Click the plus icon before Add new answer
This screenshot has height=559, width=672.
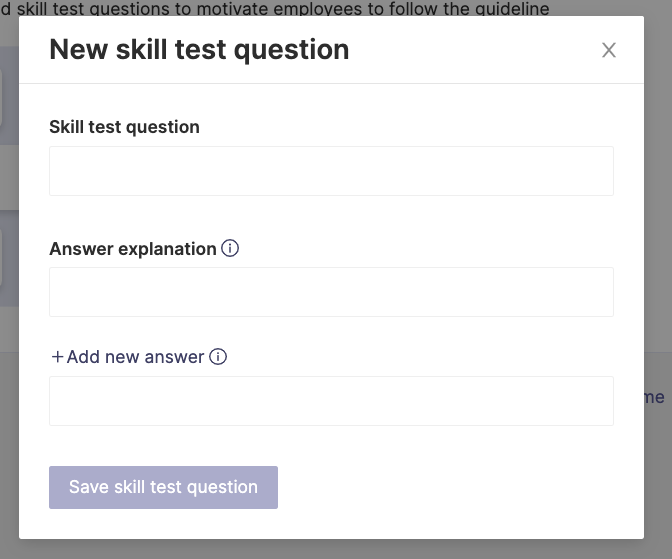click(57, 357)
